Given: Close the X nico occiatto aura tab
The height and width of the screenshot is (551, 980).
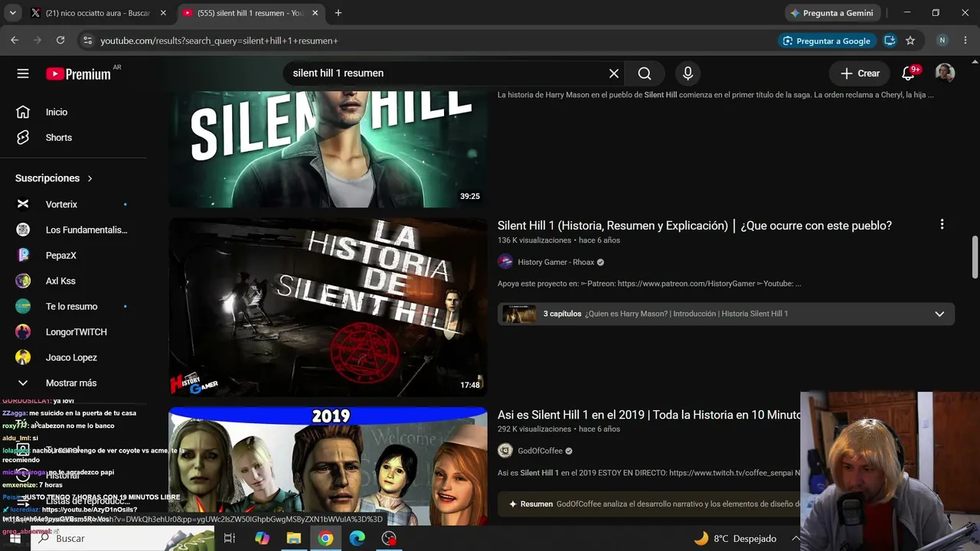Looking at the screenshot, I should 163,13.
